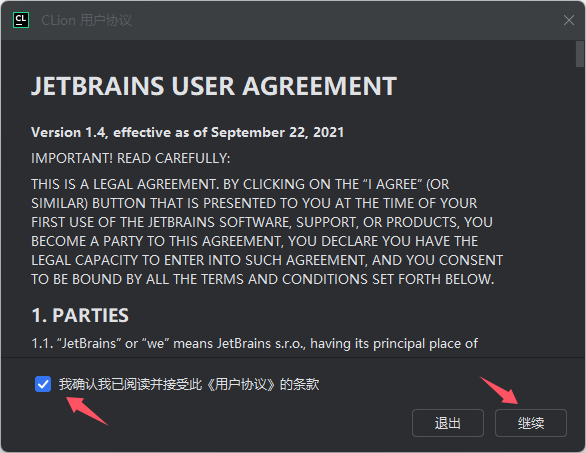Click the THIS IS A LEGAL AGREEMENT line
The width and height of the screenshot is (586, 453).
pyautogui.click(x=240, y=184)
